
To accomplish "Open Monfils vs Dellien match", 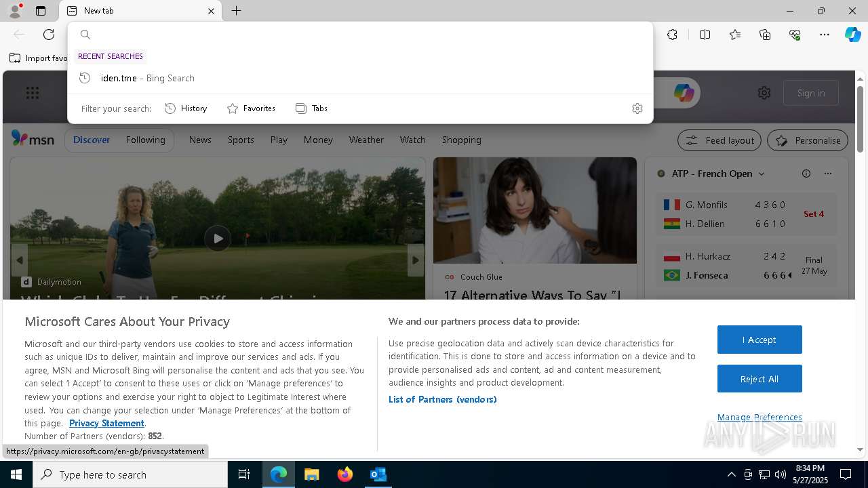I will 746,214.
